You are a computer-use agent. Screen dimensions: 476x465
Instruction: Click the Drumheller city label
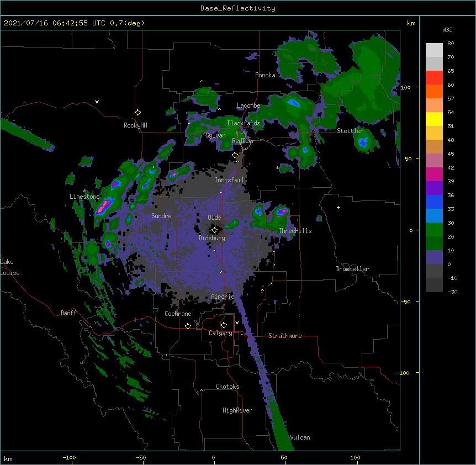(352, 269)
